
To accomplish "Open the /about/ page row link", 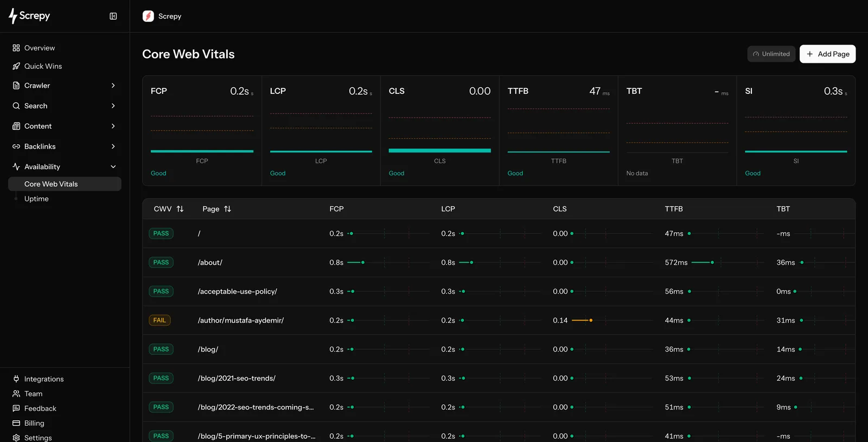I will [x=210, y=262].
